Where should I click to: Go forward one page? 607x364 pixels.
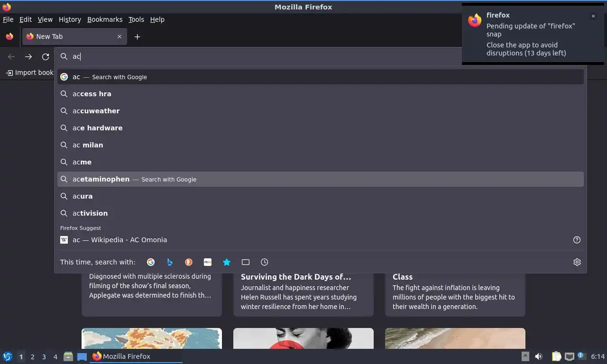[28, 56]
